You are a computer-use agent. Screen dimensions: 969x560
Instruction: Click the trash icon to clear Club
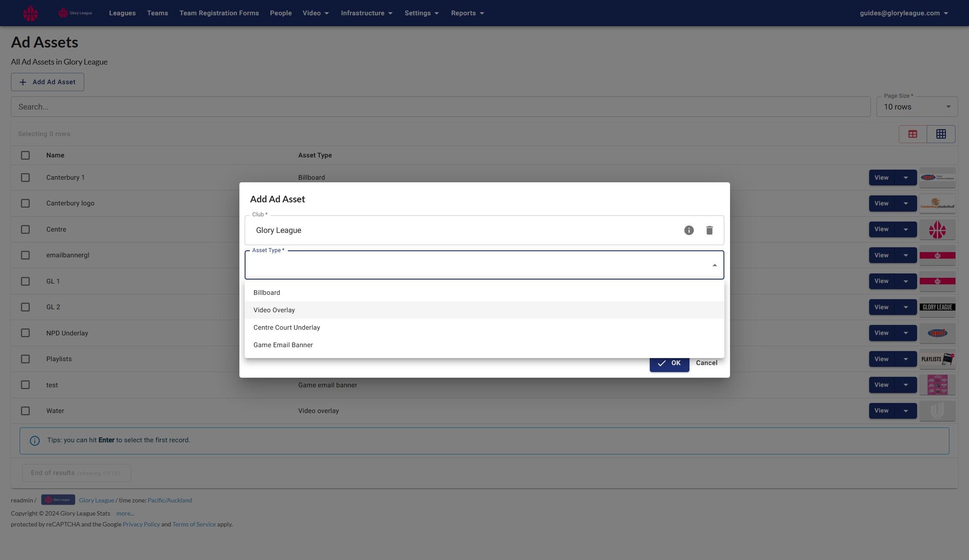tap(710, 230)
